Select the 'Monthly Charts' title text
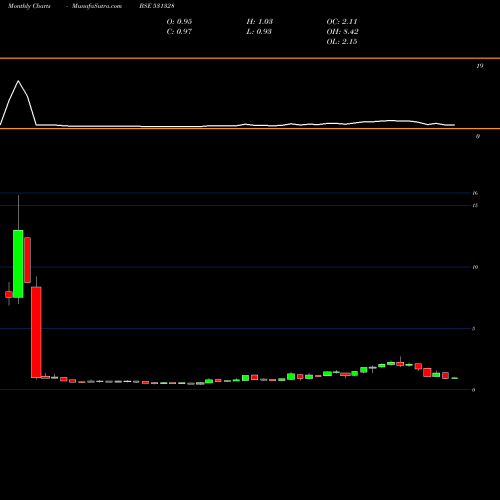The image size is (500, 500). pos(29,6)
